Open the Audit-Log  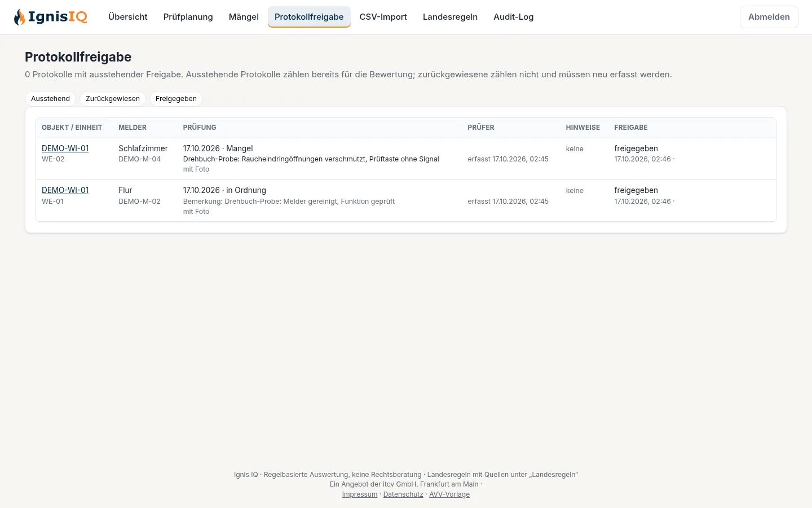point(514,17)
